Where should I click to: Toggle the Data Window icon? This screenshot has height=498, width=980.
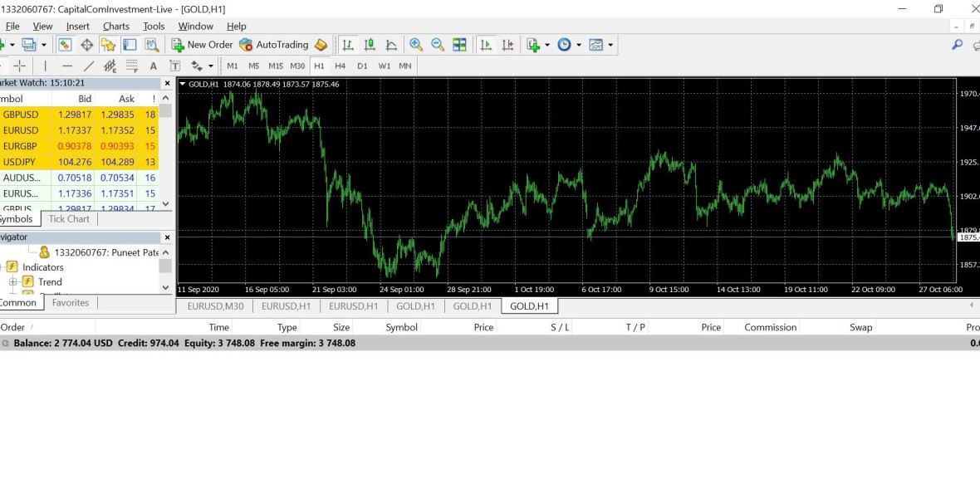(87, 44)
